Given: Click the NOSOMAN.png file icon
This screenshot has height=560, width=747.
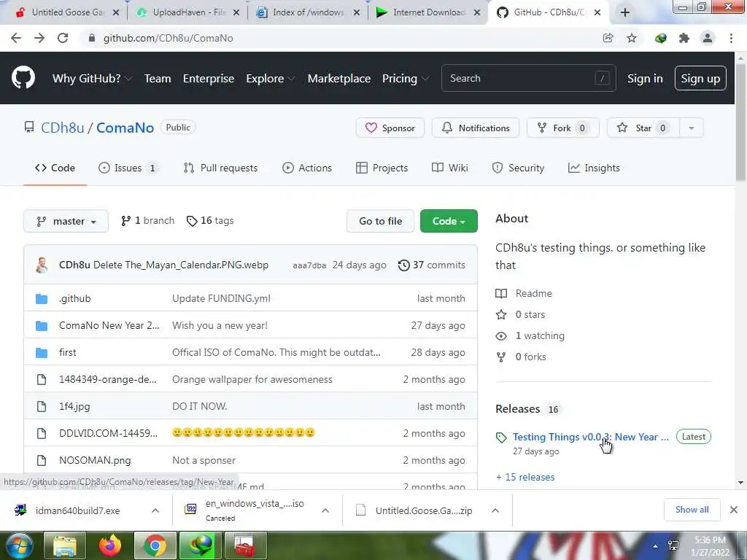Looking at the screenshot, I should pyautogui.click(x=42, y=460).
